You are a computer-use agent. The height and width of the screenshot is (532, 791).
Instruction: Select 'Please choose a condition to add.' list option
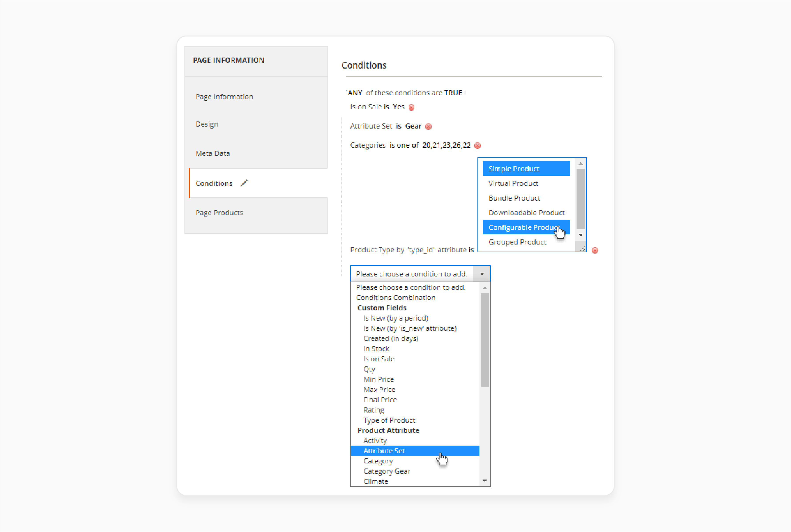(x=415, y=287)
